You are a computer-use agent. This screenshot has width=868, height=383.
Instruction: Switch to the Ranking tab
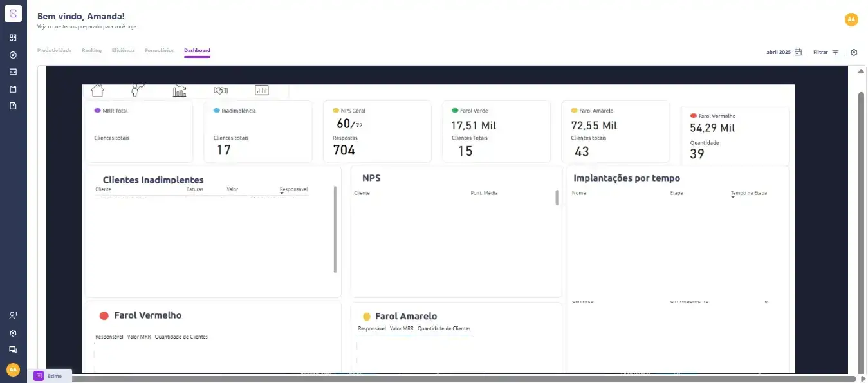pos(91,50)
